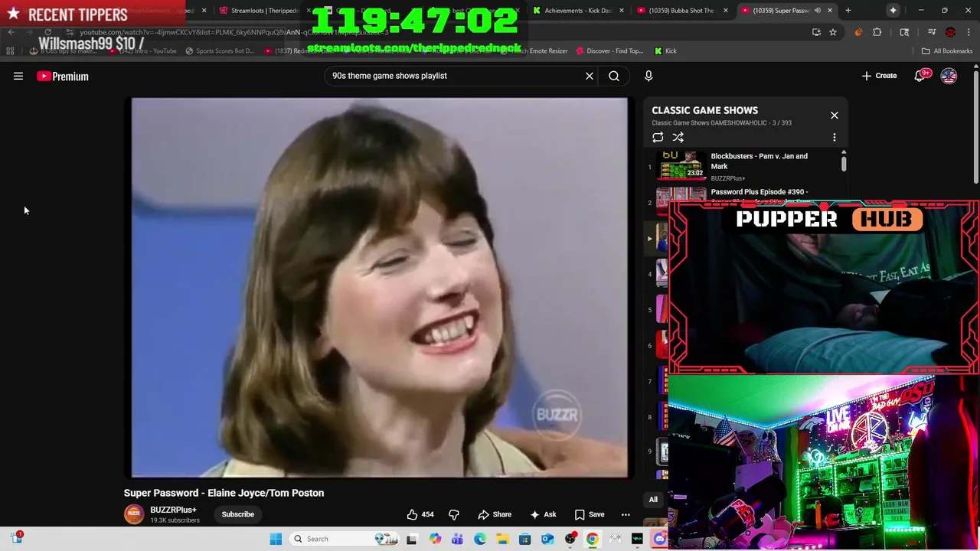Open Discord from the taskbar

(659, 539)
